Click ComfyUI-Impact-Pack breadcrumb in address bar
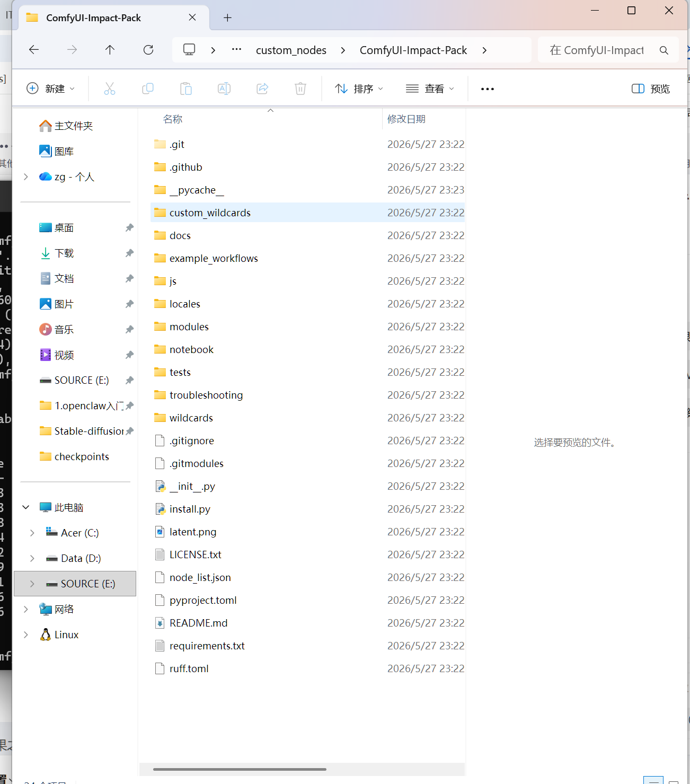This screenshot has width=690, height=784. [413, 50]
